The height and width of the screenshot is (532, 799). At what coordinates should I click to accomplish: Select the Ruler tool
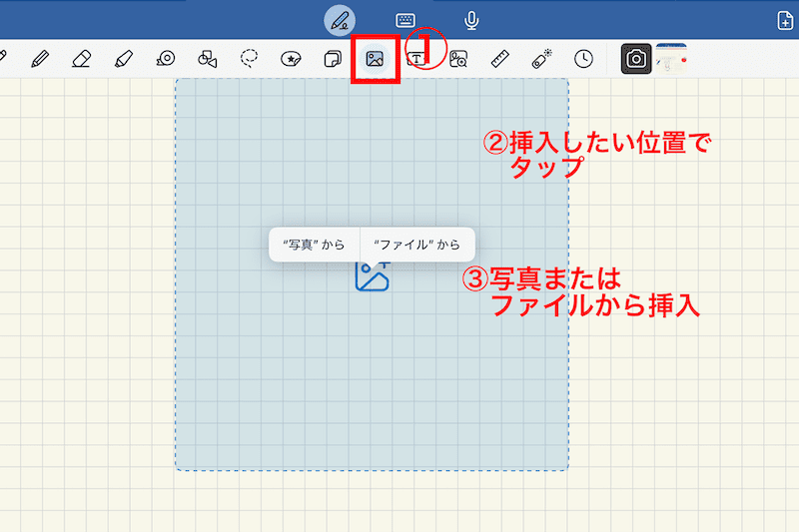(x=500, y=59)
